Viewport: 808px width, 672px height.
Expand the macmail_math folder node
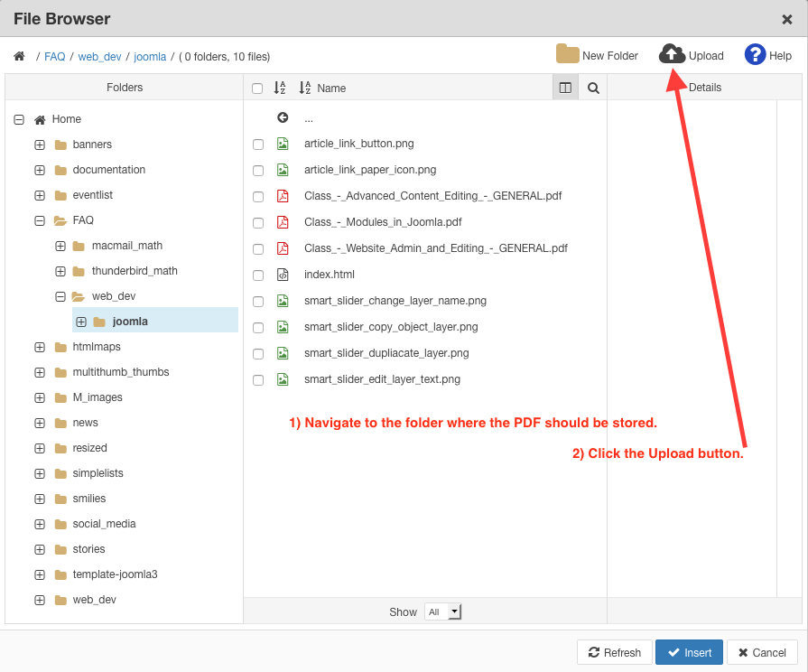60,246
